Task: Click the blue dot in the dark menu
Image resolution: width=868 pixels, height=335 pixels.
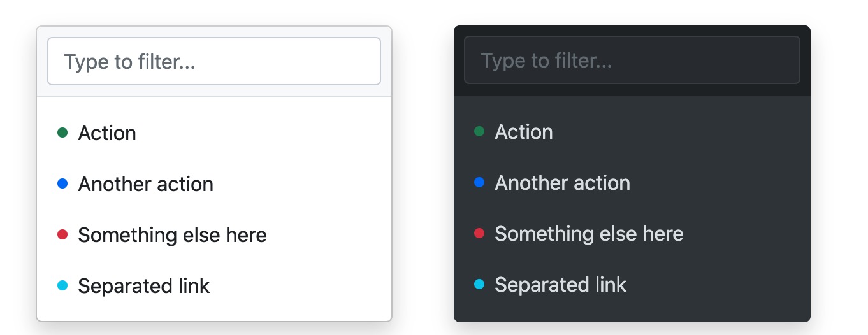Action: pyautogui.click(x=479, y=182)
